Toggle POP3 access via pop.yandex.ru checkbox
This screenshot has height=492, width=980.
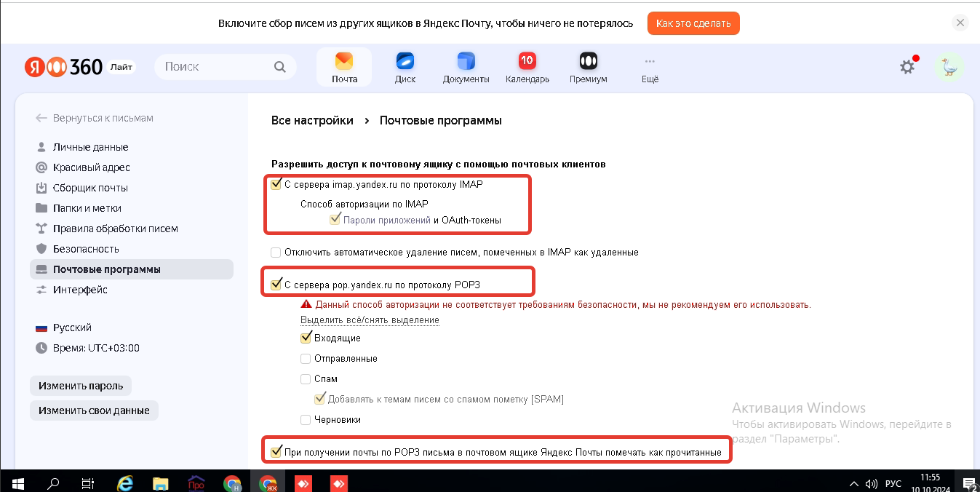tap(276, 285)
